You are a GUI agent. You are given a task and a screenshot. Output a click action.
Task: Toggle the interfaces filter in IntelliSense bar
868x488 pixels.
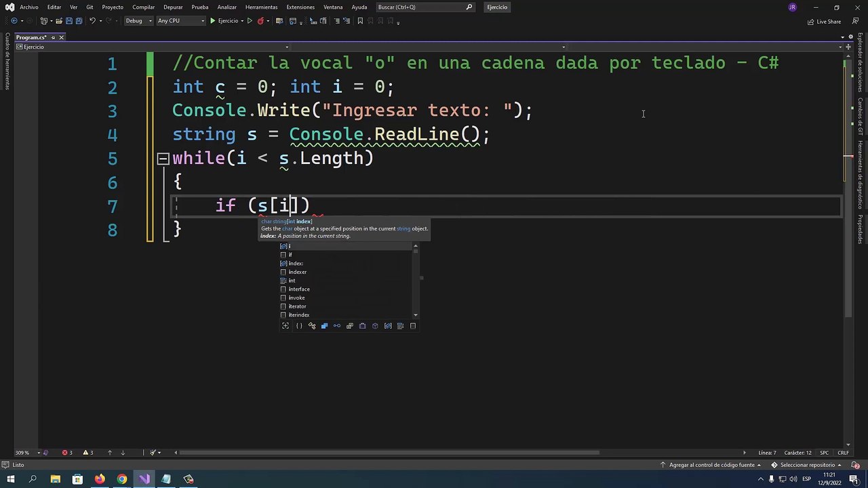(x=337, y=326)
